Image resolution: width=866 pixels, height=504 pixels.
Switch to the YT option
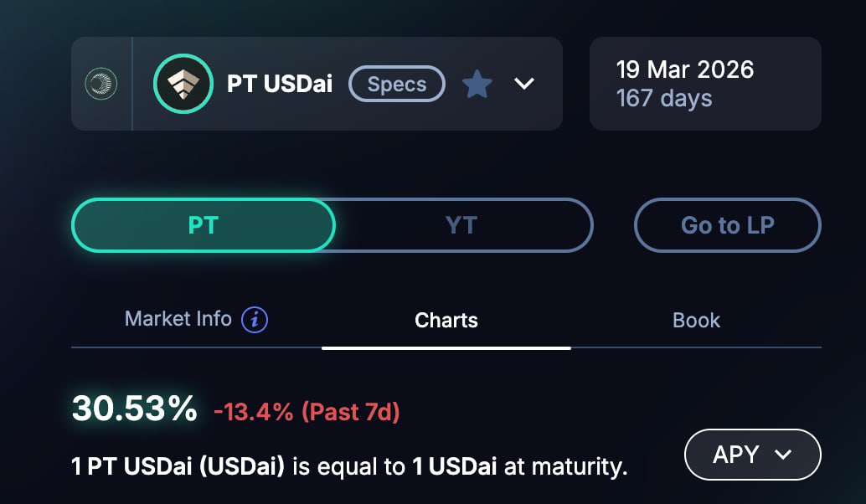point(461,225)
